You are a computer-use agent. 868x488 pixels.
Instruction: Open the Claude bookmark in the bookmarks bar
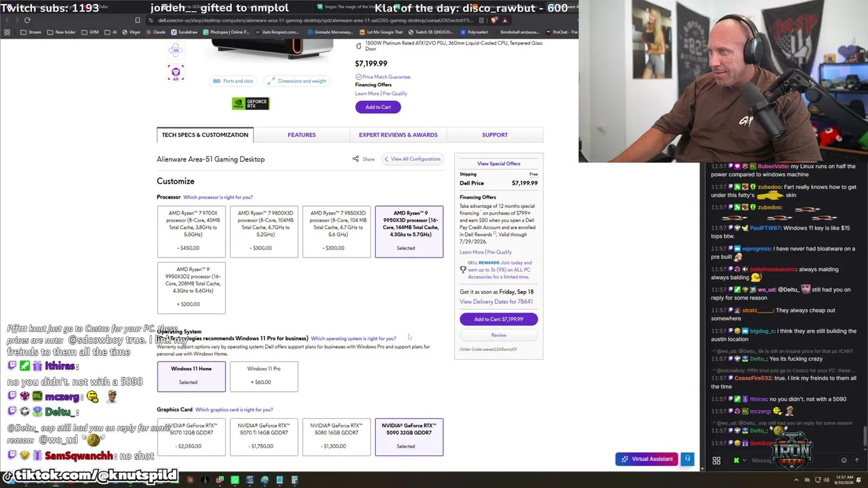pos(156,32)
